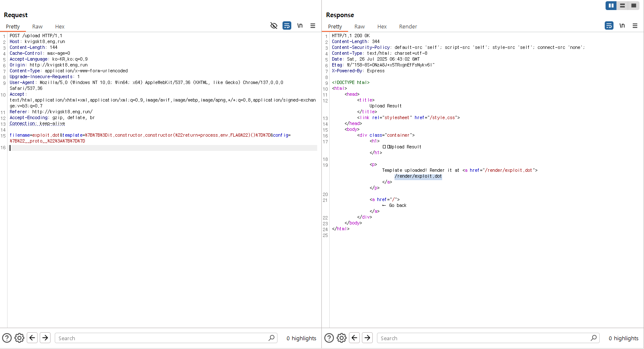
Task: Open the Hex tab in Request
Action: tap(60, 27)
